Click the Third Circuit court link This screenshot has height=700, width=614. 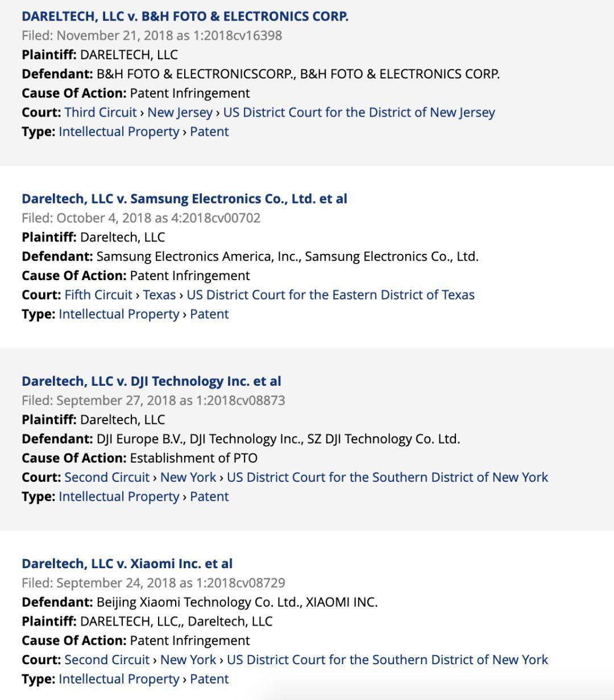[x=101, y=113]
